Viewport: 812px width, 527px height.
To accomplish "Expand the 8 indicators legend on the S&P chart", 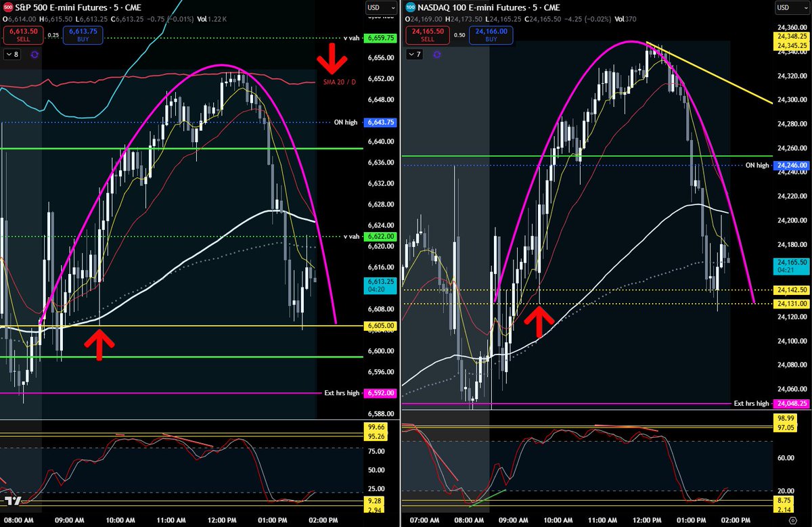I will click(12, 54).
